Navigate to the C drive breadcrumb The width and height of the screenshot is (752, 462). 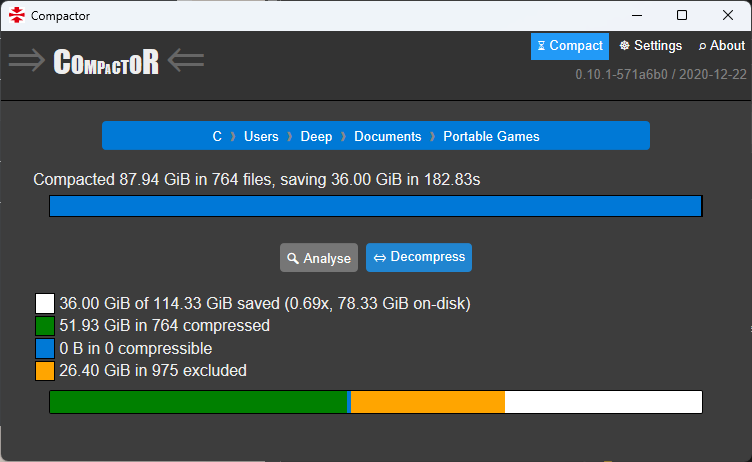pos(217,136)
